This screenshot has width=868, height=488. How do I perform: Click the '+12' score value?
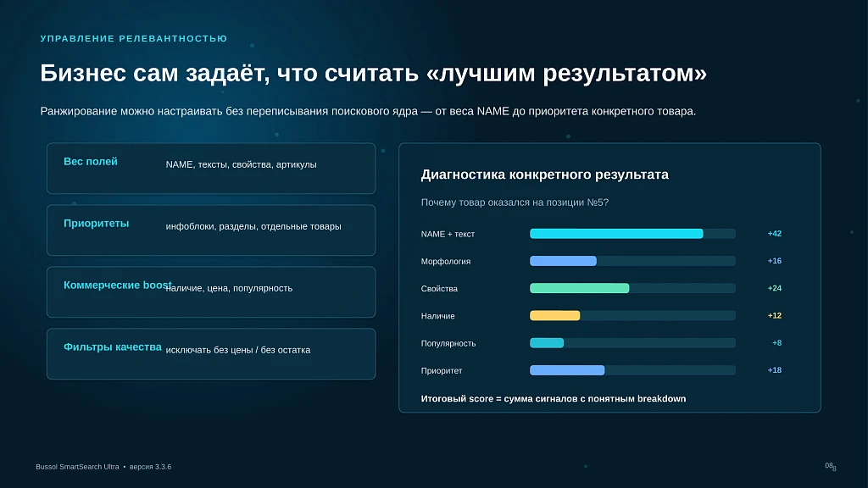[x=775, y=315]
